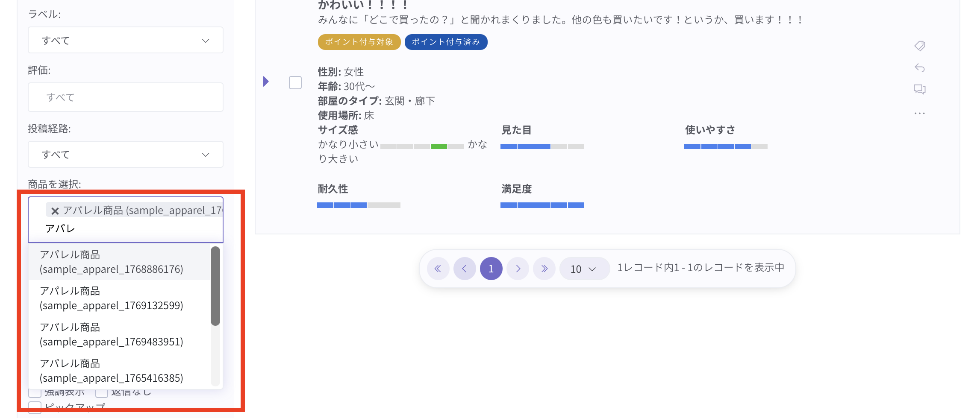Click page 1 button
Viewport: 980px width, 418px height.
tap(491, 269)
